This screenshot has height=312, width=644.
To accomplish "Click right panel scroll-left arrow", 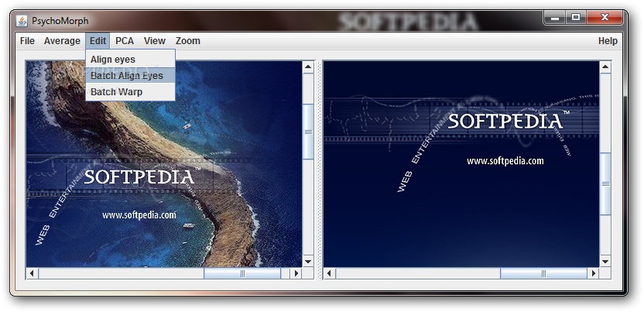I will pyautogui.click(x=330, y=273).
